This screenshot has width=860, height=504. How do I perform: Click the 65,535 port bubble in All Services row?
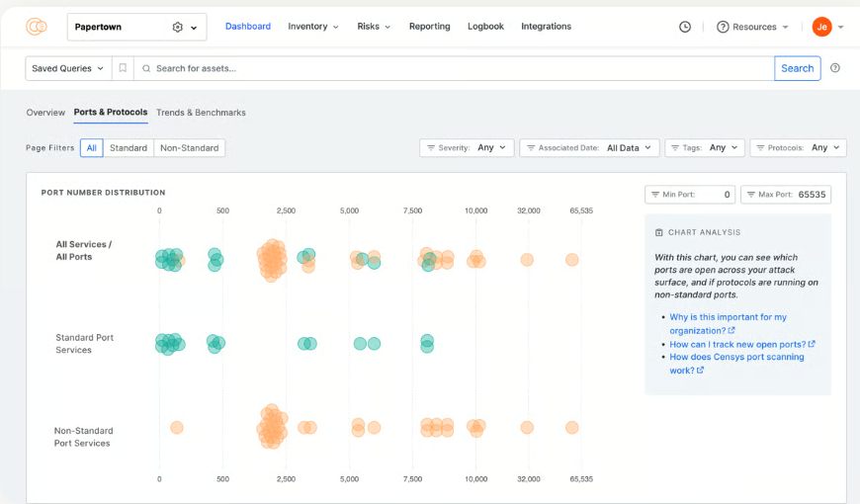[x=571, y=259]
